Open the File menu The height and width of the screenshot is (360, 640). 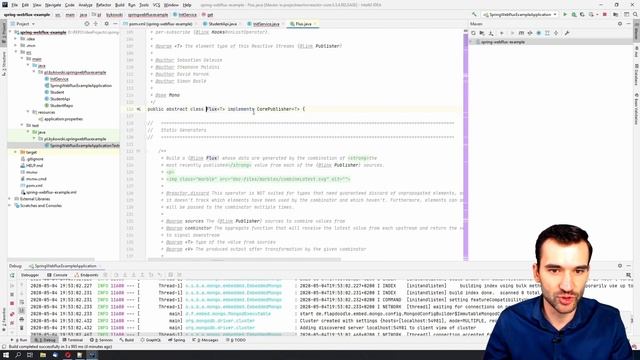click(x=15, y=5)
